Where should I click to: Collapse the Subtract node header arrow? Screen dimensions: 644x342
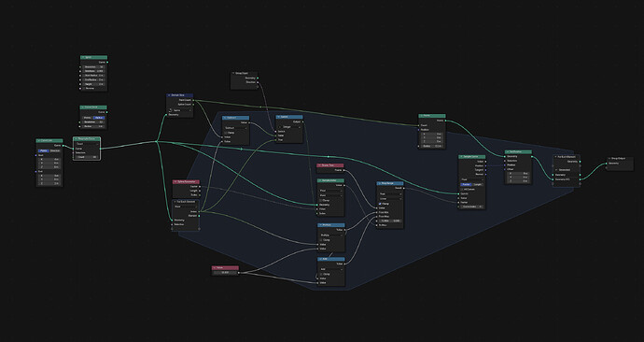(225, 118)
